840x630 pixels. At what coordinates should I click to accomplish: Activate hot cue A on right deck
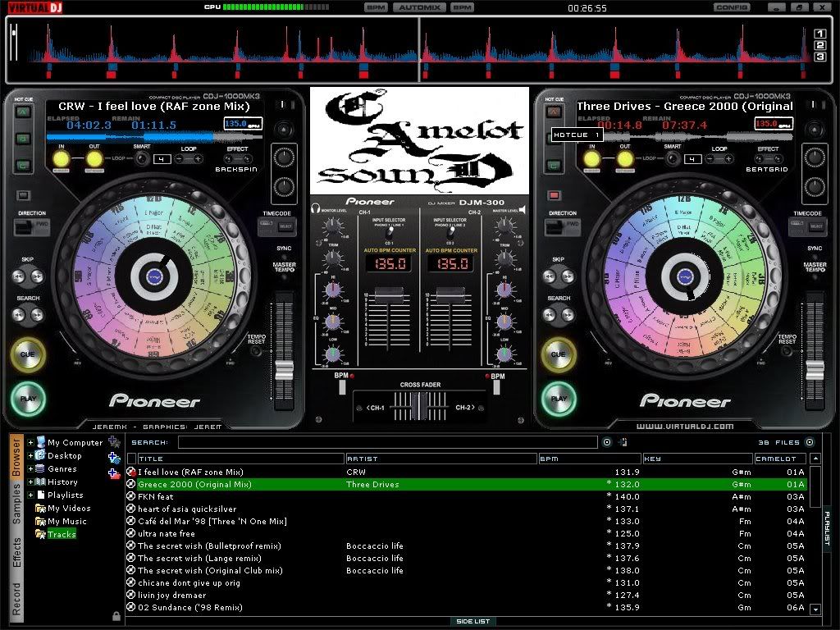554,112
